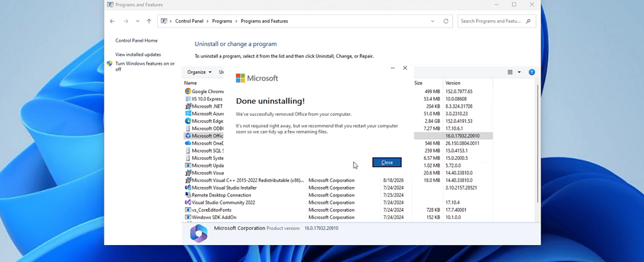Select the IIS 10.0 Express icon
The image size is (644, 262).
point(187,99)
